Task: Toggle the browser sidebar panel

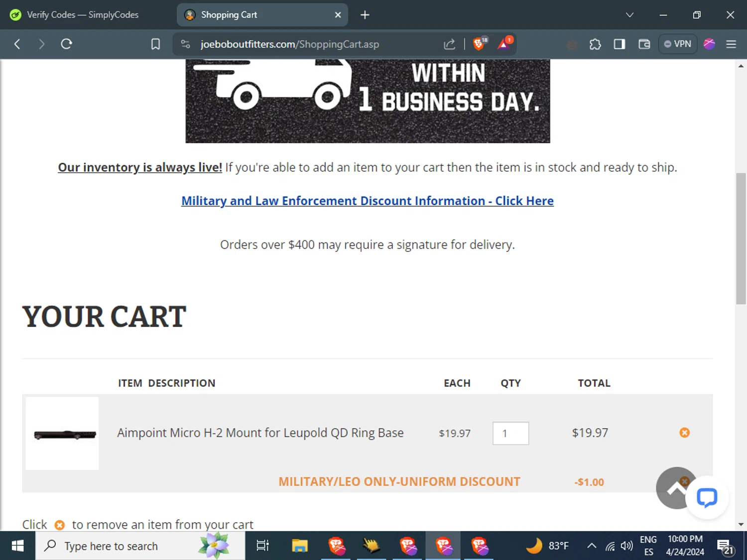Action: coord(620,44)
